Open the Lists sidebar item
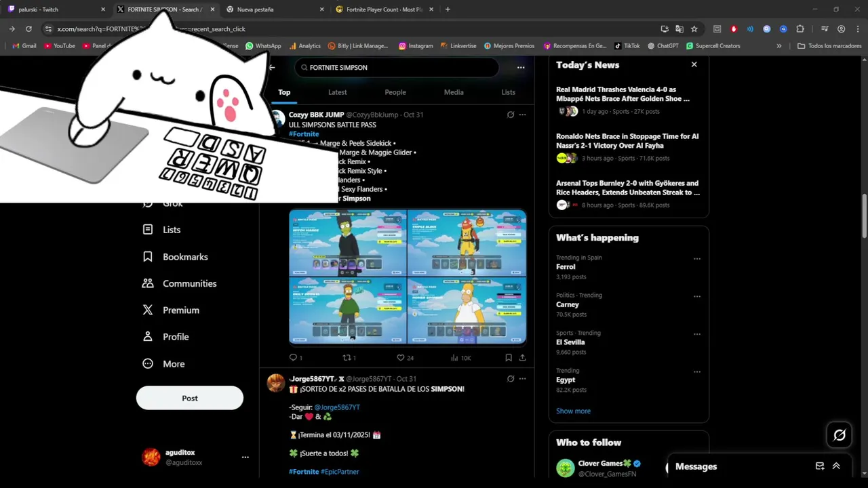 pos(161,230)
